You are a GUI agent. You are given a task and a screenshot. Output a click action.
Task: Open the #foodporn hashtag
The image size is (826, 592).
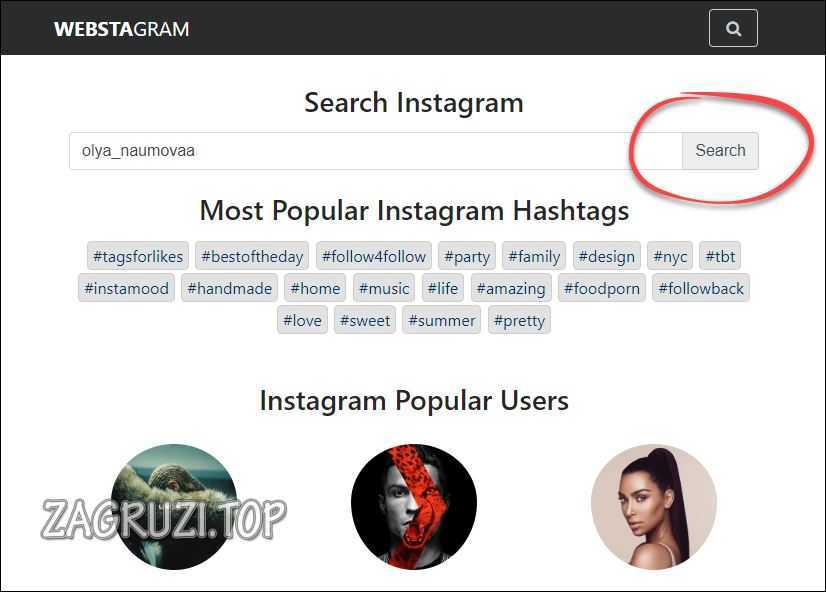[602, 288]
